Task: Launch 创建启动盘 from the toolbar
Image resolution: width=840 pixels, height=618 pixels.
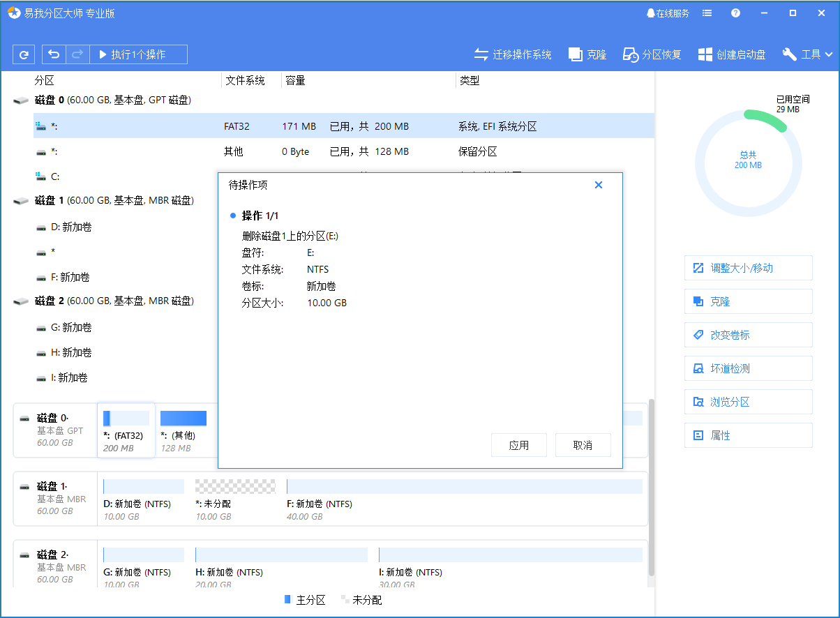Action: coord(732,54)
